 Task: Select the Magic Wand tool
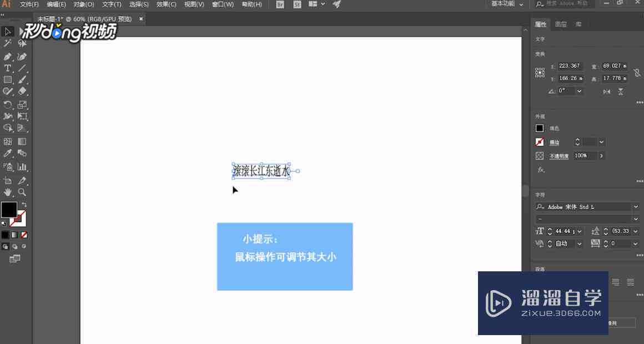[8, 43]
